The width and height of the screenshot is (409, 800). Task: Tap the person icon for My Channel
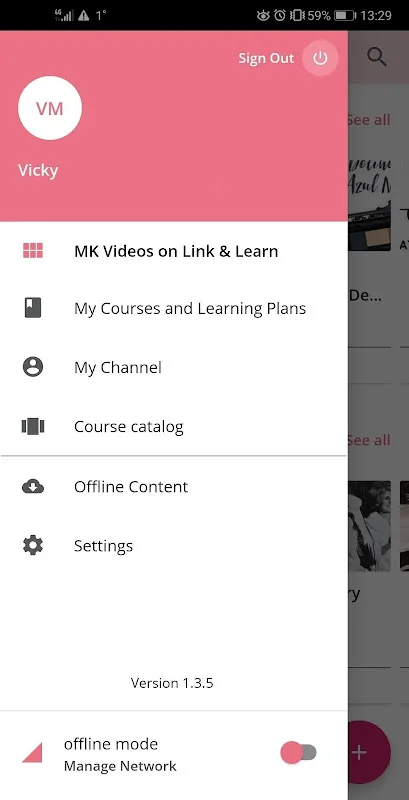tap(33, 367)
